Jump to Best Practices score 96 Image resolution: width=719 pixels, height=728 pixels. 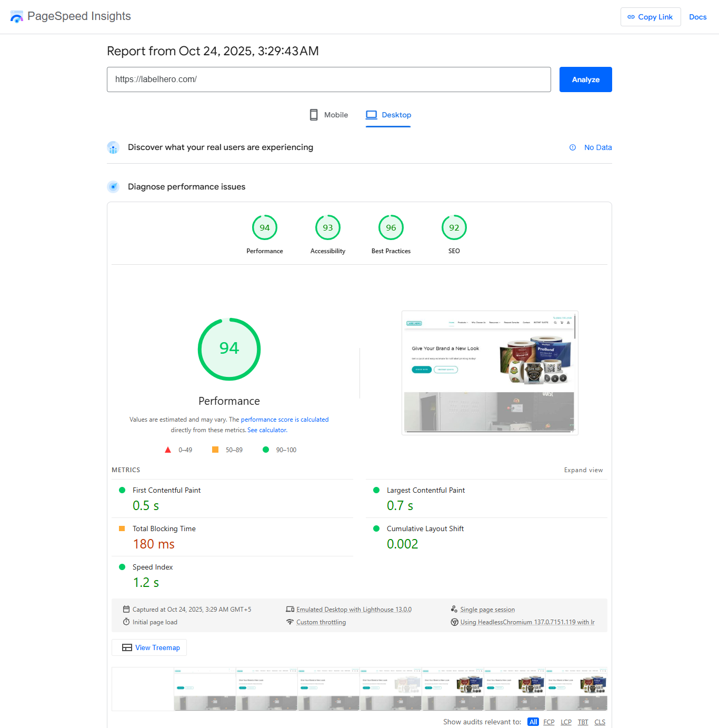click(391, 228)
